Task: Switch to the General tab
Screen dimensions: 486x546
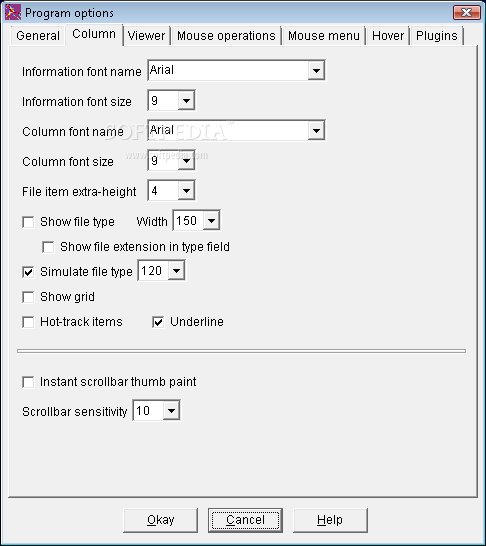Action: [38, 36]
